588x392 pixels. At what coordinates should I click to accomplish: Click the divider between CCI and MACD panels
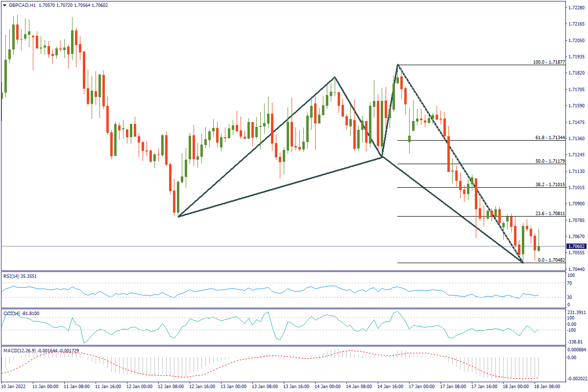pos(294,346)
